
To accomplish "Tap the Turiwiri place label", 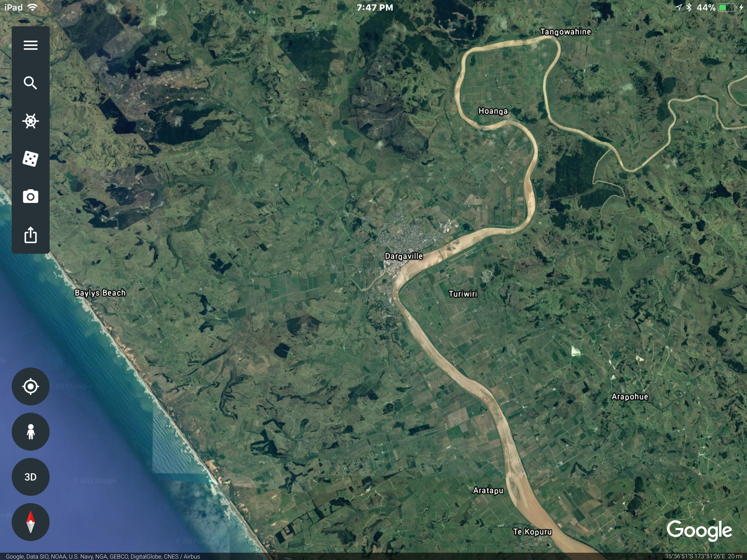I will pyautogui.click(x=462, y=294).
